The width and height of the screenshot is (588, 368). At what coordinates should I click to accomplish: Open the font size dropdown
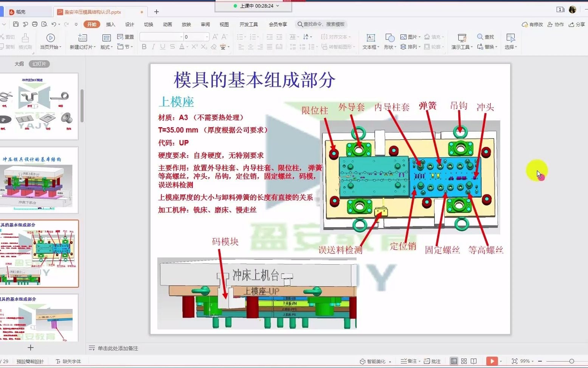(207, 37)
